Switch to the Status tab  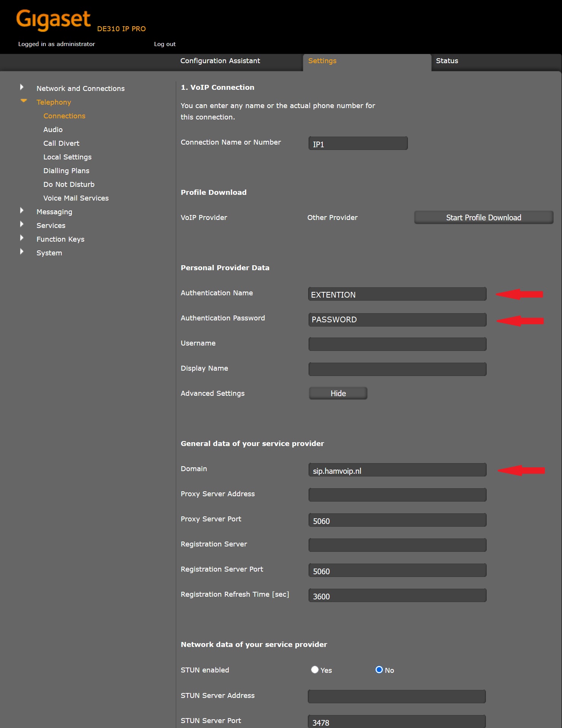pyautogui.click(x=447, y=61)
